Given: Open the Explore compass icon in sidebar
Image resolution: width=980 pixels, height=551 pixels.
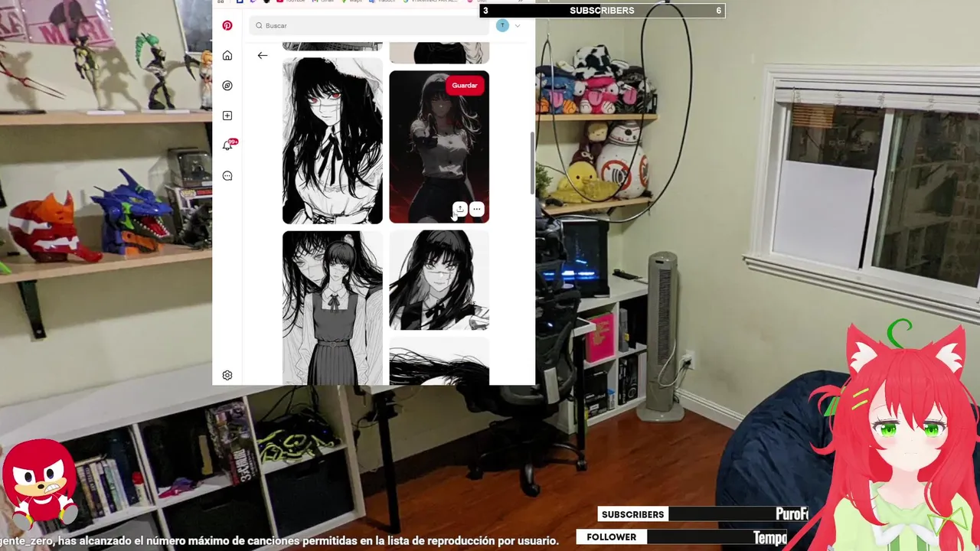Looking at the screenshot, I should (x=227, y=86).
